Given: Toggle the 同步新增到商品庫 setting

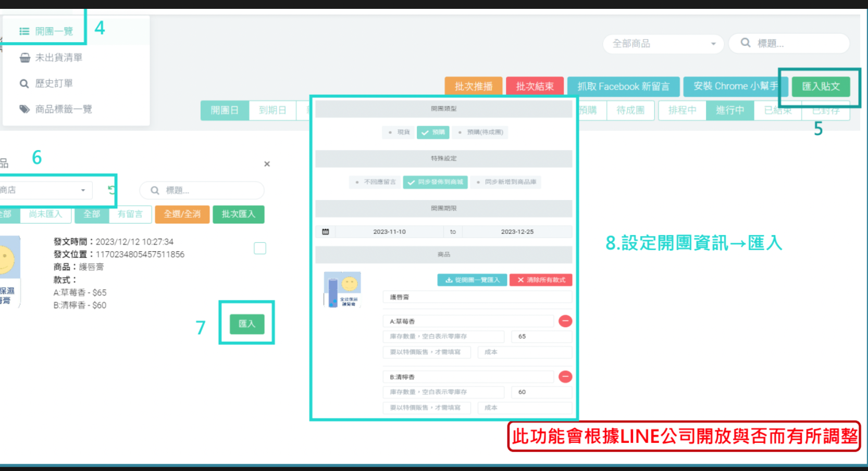Looking at the screenshot, I should [x=505, y=182].
